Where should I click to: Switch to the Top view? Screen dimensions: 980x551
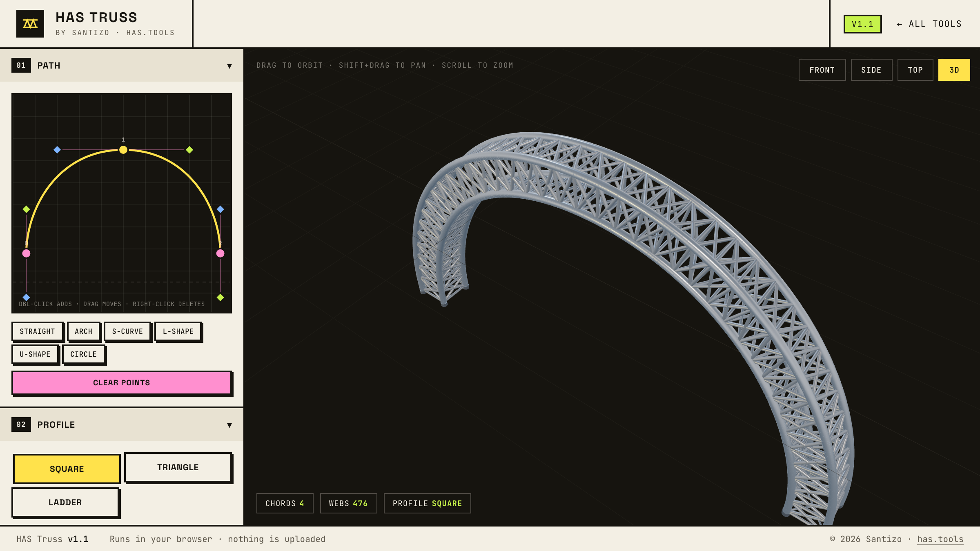click(915, 70)
